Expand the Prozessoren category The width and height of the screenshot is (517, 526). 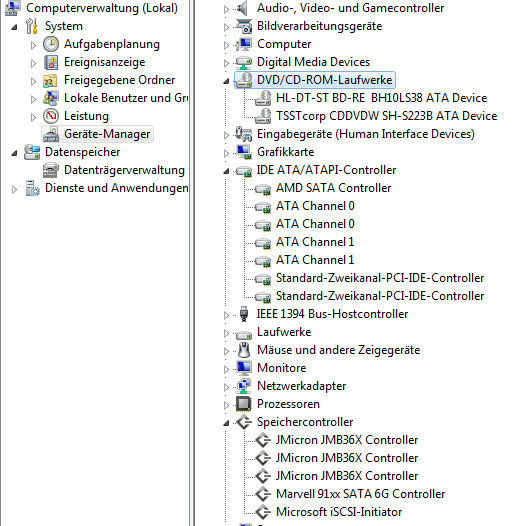click(x=226, y=405)
